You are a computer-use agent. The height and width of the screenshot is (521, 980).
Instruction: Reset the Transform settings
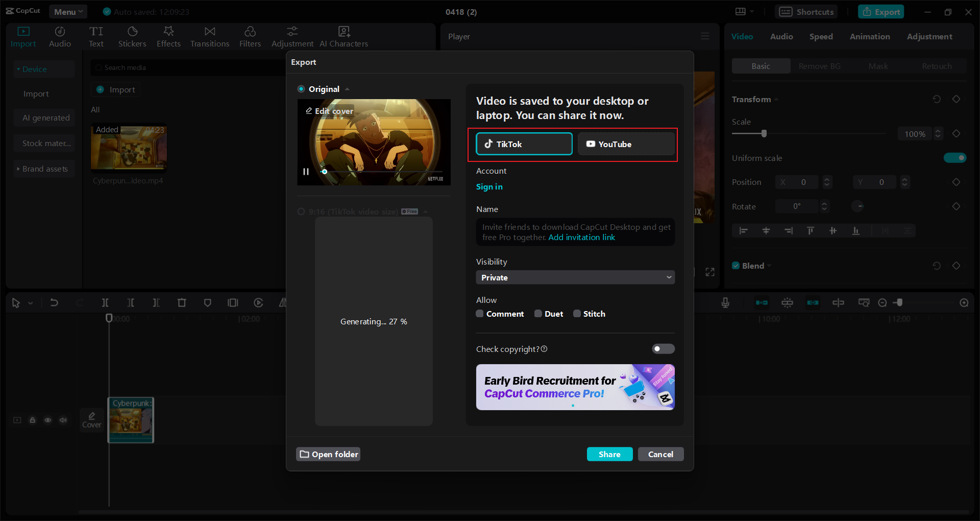[937, 99]
